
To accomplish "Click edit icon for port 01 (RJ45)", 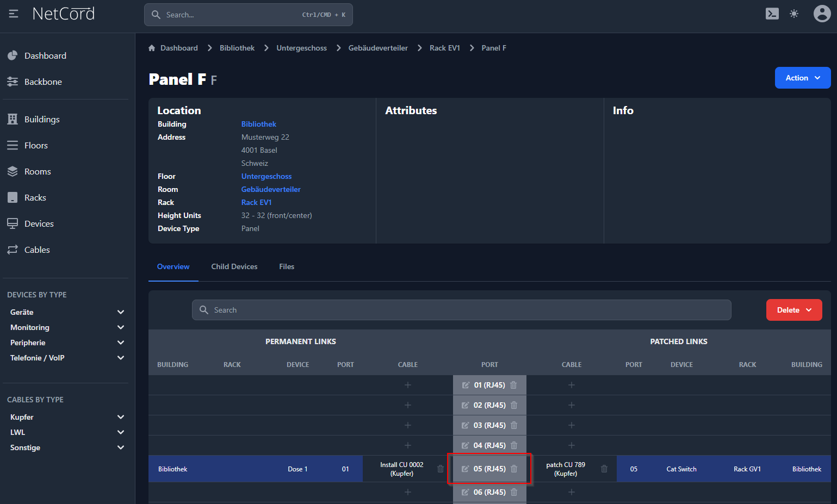I will (x=466, y=385).
